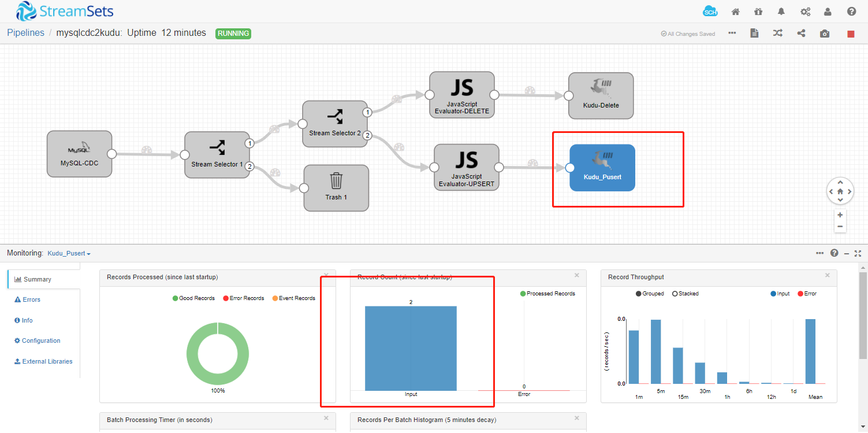The width and height of the screenshot is (868, 433).
Task: Toggle Processed Records legend series
Action: 547,294
